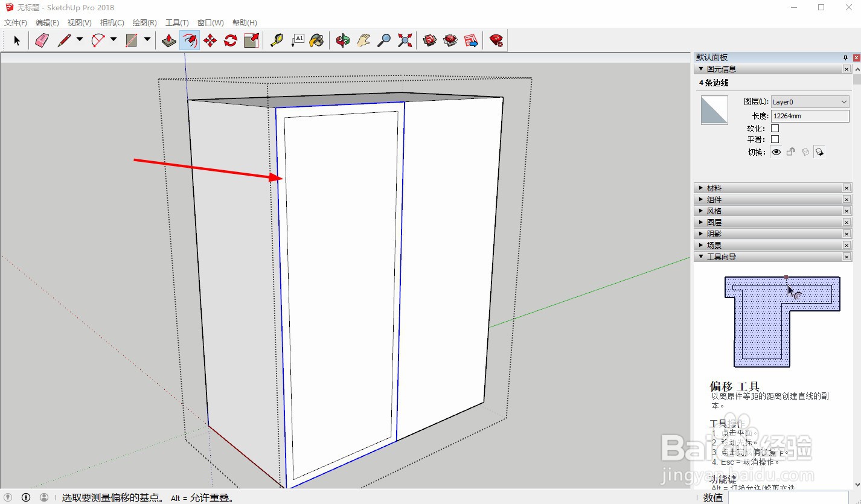The width and height of the screenshot is (861, 504).
Task: Expand the 阴影 panel
Action: [x=701, y=234]
